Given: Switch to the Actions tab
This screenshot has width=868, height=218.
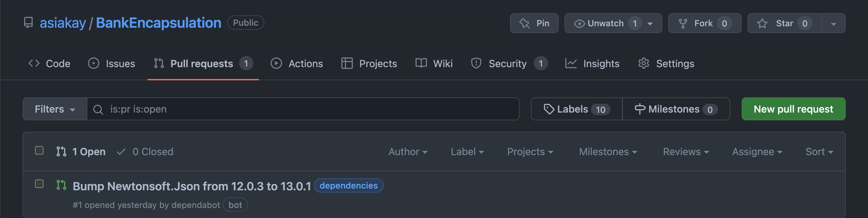Looking at the screenshot, I should pos(296,64).
